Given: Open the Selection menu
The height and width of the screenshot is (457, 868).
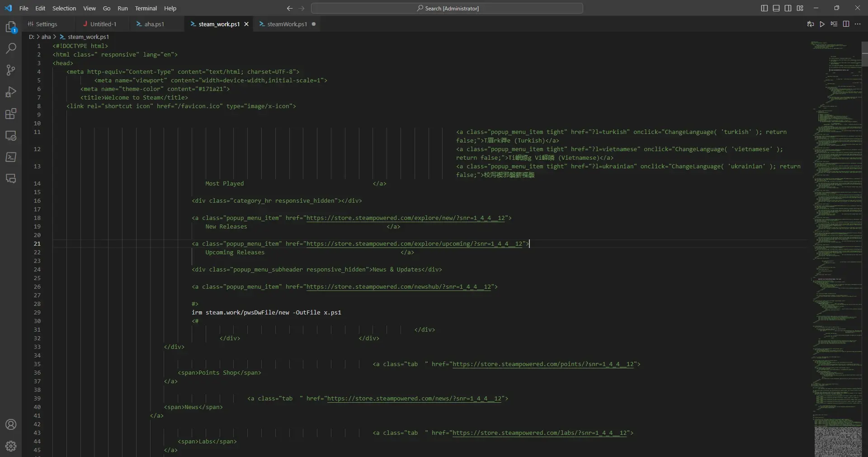Looking at the screenshot, I should (x=64, y=8).
